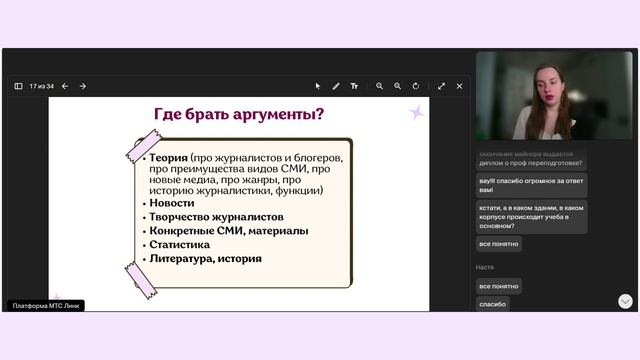
Task: Click slide title 'Где брать аргументы?'
Action: tap(239, 114)
